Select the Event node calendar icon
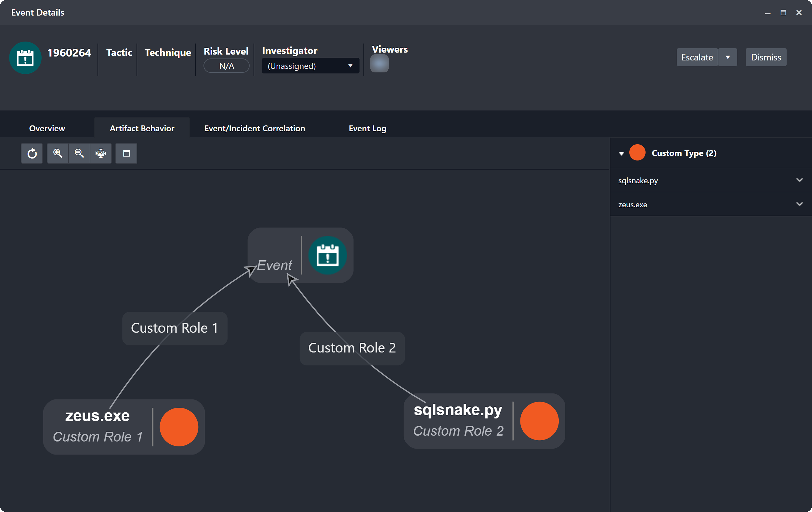Screen dimensions: 812x512 click(x=327, y=255)
